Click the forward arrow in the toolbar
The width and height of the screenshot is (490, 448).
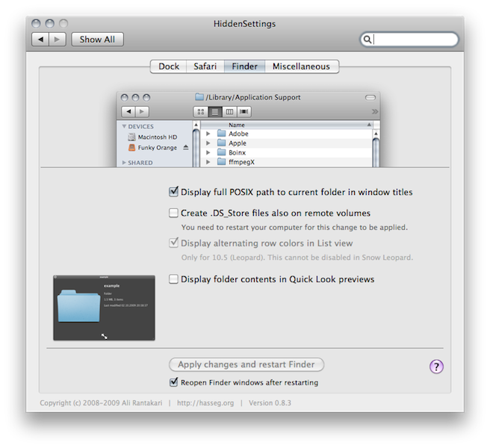tap(58, 40)
